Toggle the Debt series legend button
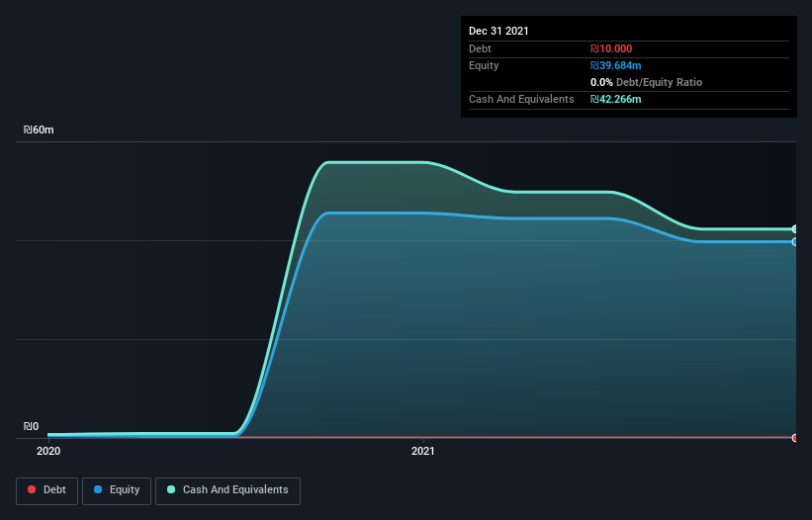Image resolution: width=812 pixels, height=520 pixels. coord(46,490)
